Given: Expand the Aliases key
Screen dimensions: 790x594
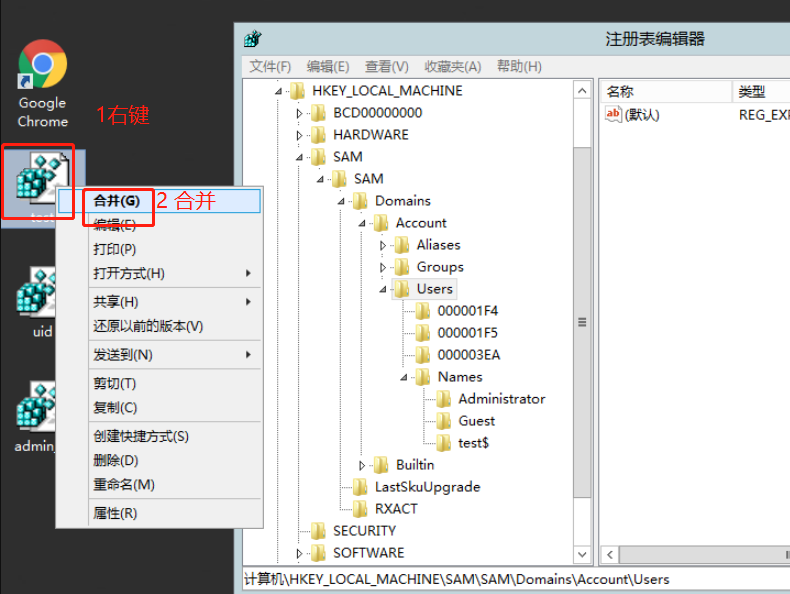Looking at the screenshot, I should click(383, 245).
